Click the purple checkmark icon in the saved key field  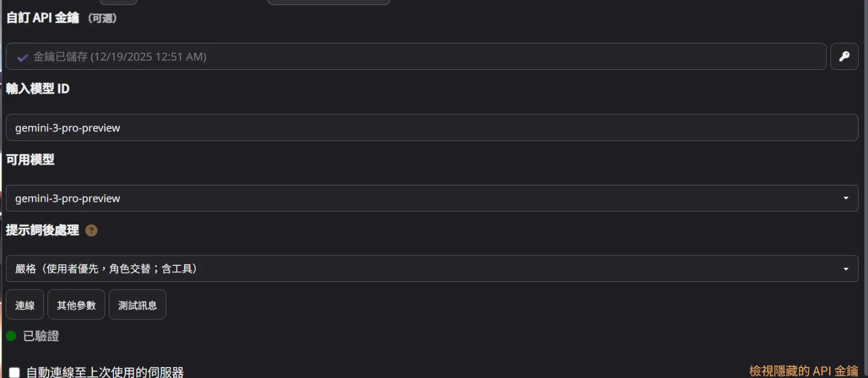point(23,57)
